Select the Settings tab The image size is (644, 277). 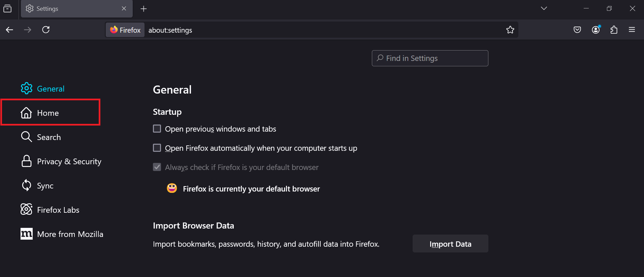77,9
